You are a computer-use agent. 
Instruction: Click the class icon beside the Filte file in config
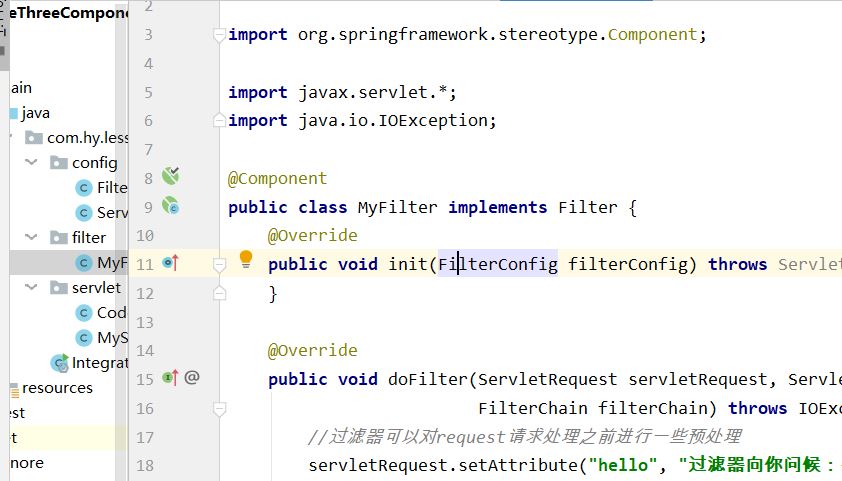click(83, 188)
